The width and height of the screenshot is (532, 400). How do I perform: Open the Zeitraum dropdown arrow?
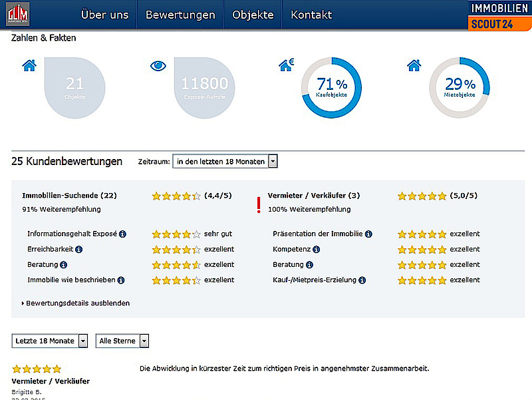click(273, 161)
